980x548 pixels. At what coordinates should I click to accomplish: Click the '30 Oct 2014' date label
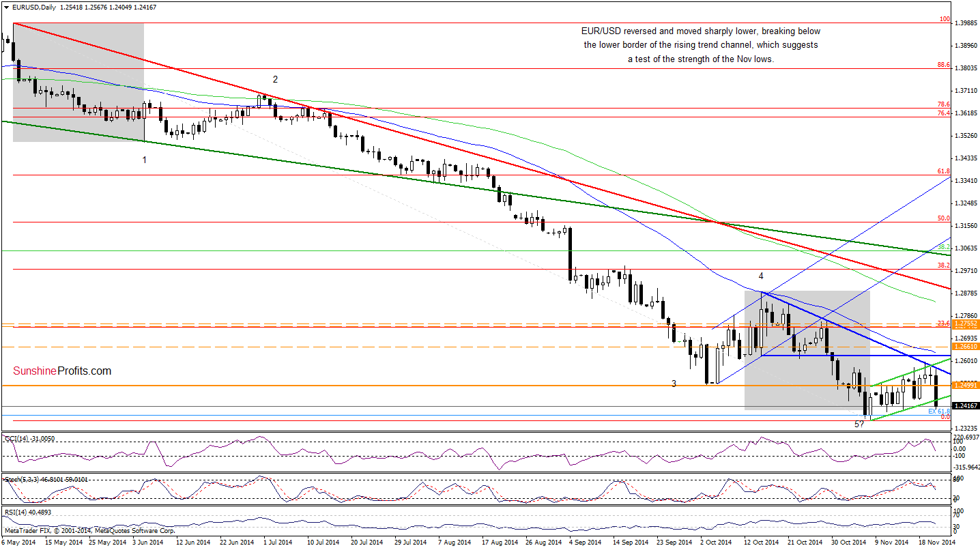coord(850,543)
